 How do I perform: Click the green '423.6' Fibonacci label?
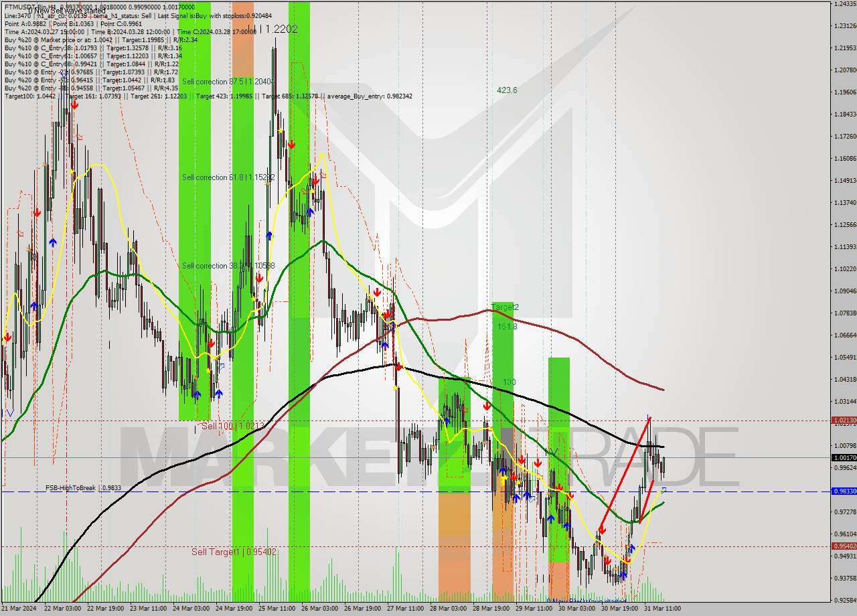507,90
